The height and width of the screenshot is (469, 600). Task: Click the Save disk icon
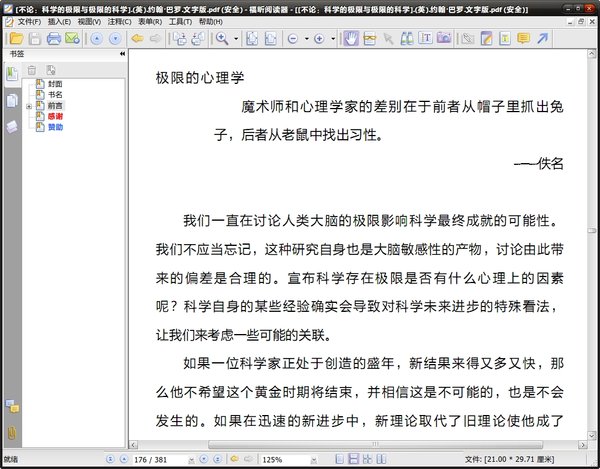point(35,39)
